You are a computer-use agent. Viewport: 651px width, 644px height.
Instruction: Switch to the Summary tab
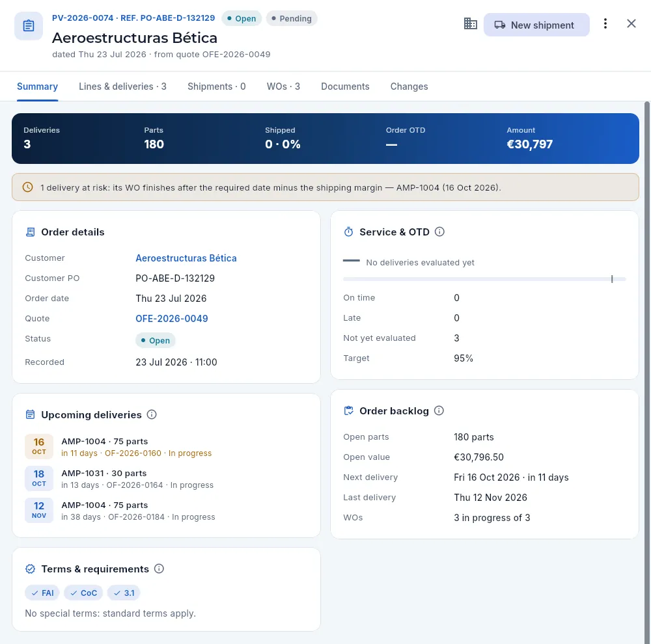click(x=37, y=87)
